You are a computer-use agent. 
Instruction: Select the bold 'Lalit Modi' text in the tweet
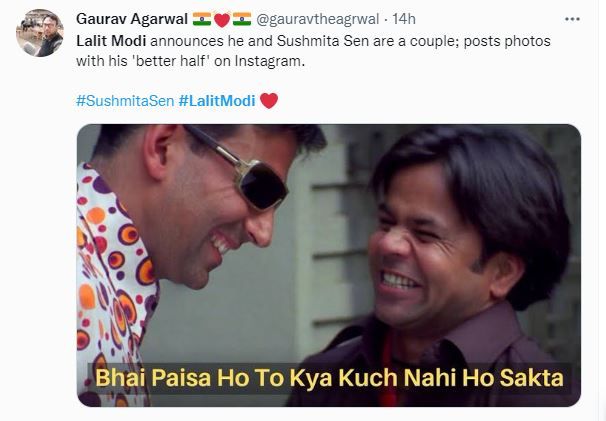click(x=111, y=41)
